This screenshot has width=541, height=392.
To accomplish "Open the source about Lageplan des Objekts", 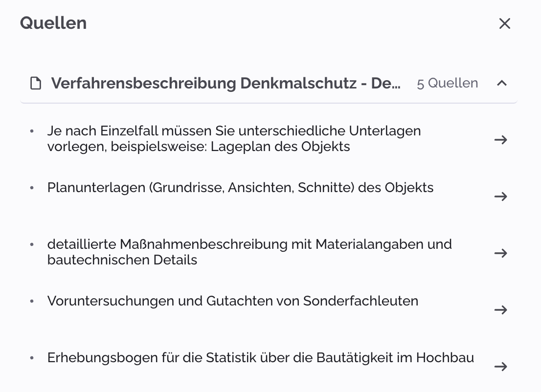I will [x=234, y=140].
